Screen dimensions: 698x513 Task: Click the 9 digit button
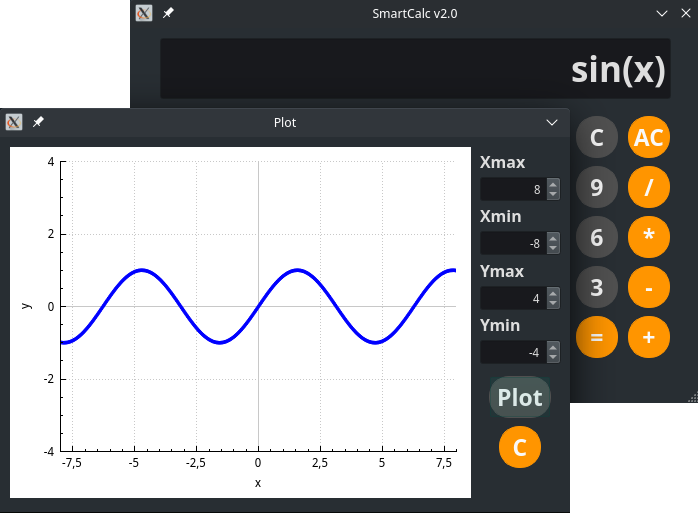pos(597,187)
